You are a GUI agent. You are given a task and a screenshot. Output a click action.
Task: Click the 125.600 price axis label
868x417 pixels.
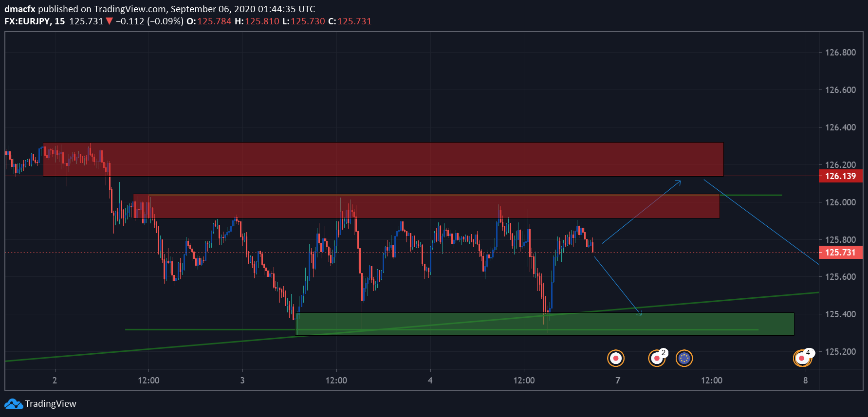840,277
